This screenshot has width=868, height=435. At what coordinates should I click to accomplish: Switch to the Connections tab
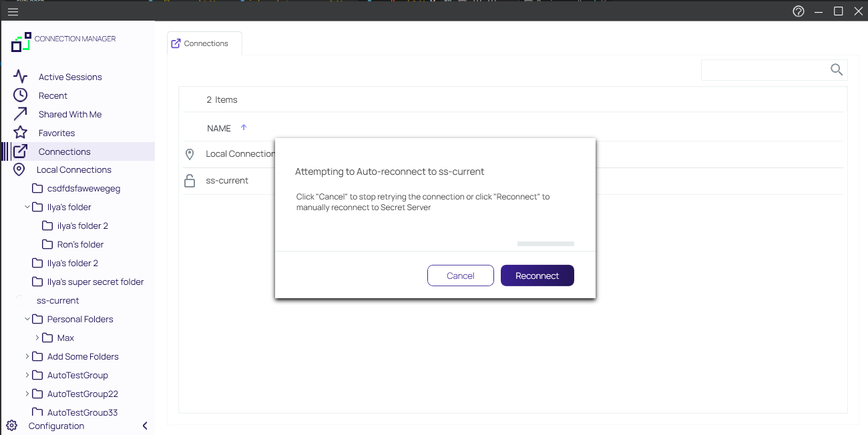[204, 43]
